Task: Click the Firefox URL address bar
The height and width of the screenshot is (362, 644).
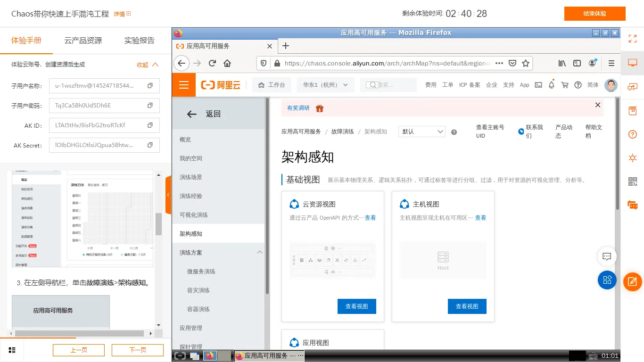Action: (387, 63)
